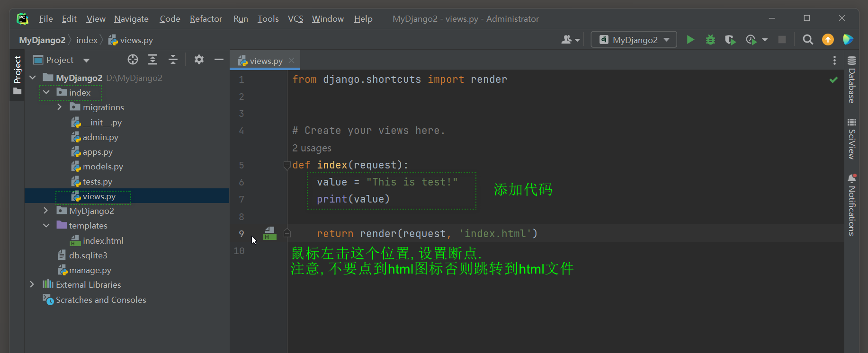Expand External Libraries
The image size is (868, 353).
[x=32, y=284]
